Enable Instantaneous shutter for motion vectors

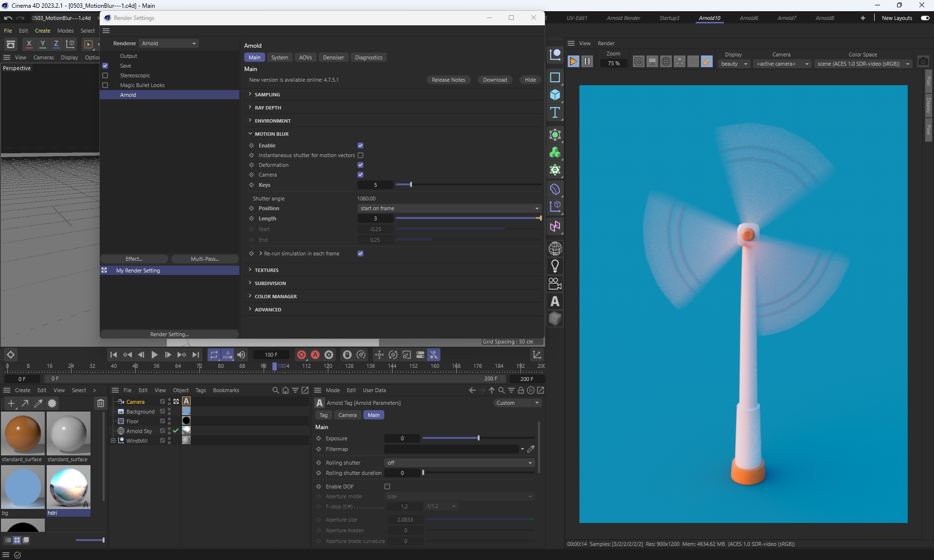click(360, 155)
